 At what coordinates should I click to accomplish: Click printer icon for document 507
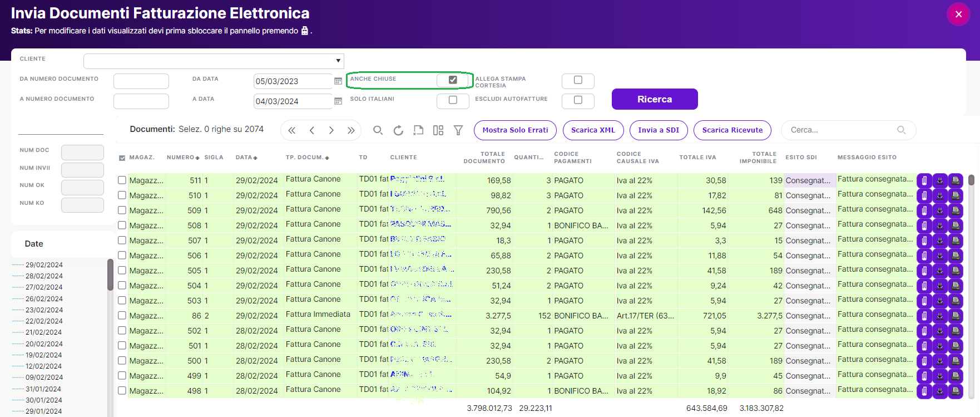point(956,241)
